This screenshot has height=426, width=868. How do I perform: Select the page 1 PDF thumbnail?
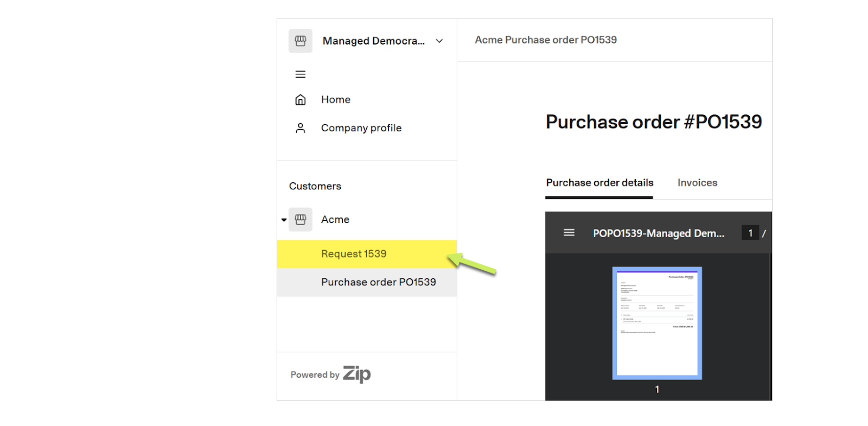(657, 323)
